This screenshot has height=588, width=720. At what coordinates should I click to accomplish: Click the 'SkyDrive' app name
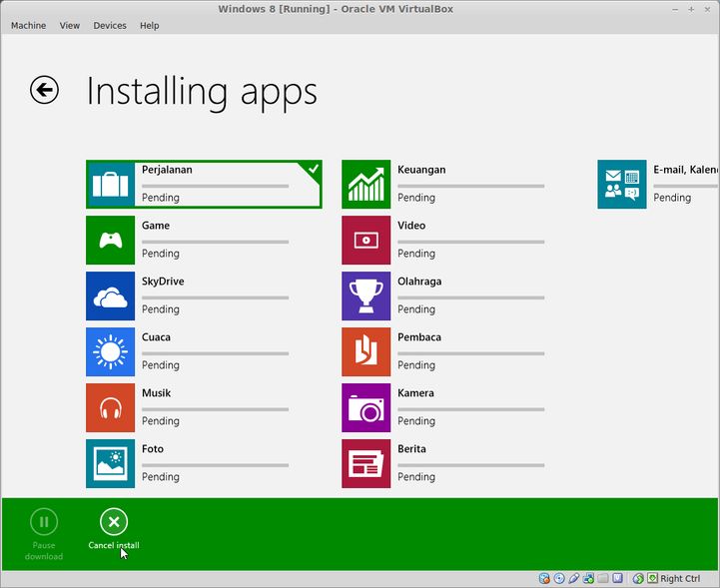pos(163,282)
